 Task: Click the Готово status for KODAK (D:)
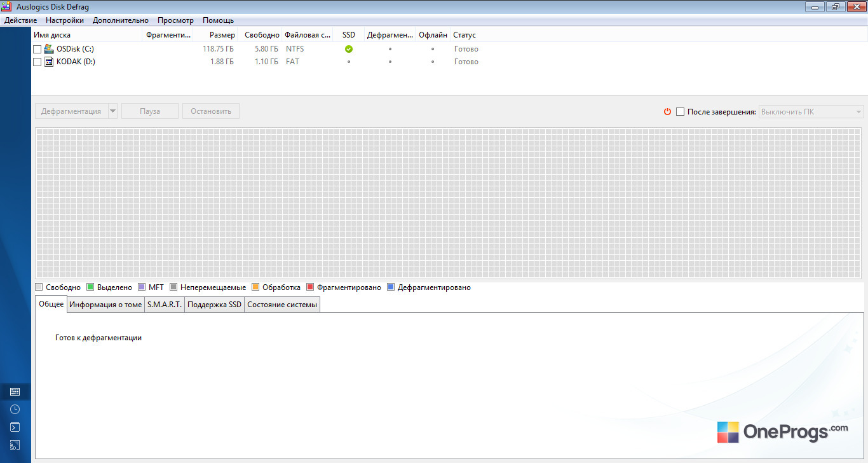coord(466,62)
